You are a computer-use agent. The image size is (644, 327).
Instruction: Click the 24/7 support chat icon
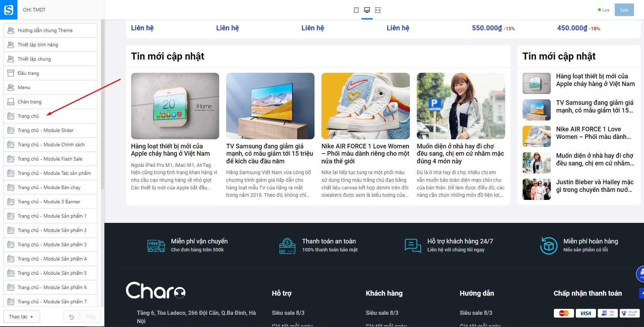(x=413, y=246)
